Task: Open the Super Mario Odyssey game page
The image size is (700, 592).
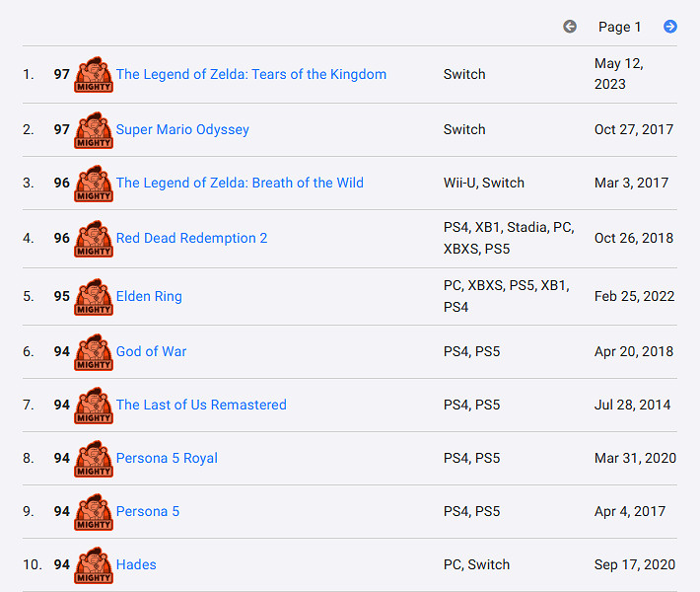Action: pyautogui.click(x=182, y=129)
